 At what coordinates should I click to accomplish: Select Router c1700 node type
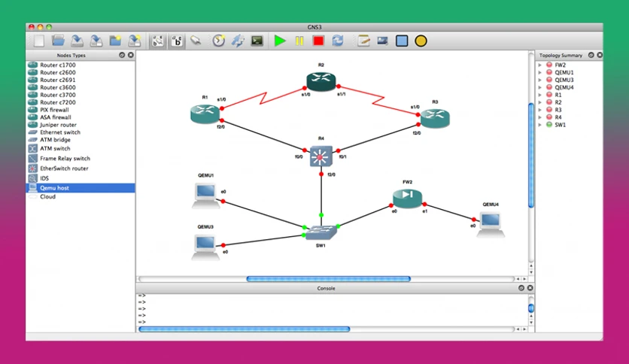pos(81,65)
